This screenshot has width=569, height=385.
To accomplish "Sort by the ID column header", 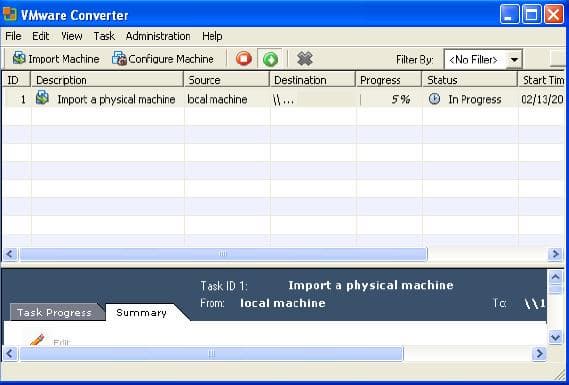I will (x=16, y=80).
